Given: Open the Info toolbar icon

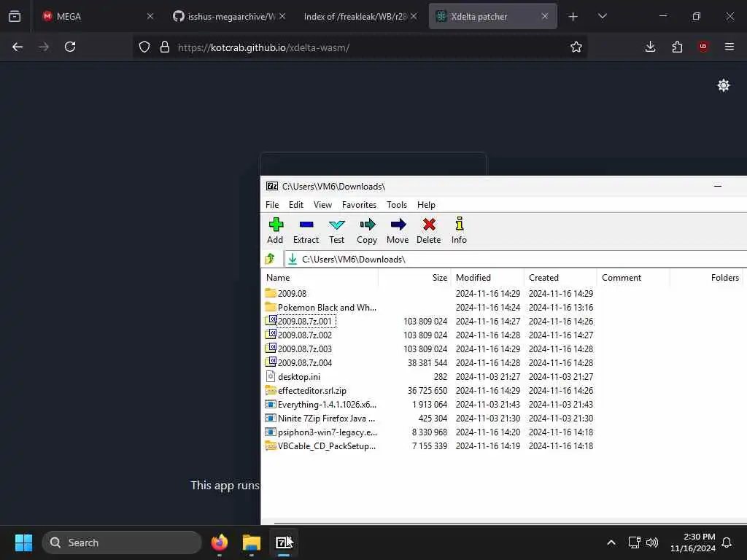Looking at the screenshot, I should [x=460, y=230].
